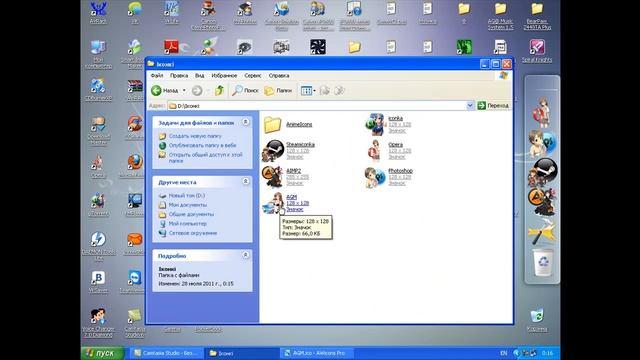
Task: Select the Voice Changer Diamond desktop icon
Action: pyautogui.click(x=98, y=323)
